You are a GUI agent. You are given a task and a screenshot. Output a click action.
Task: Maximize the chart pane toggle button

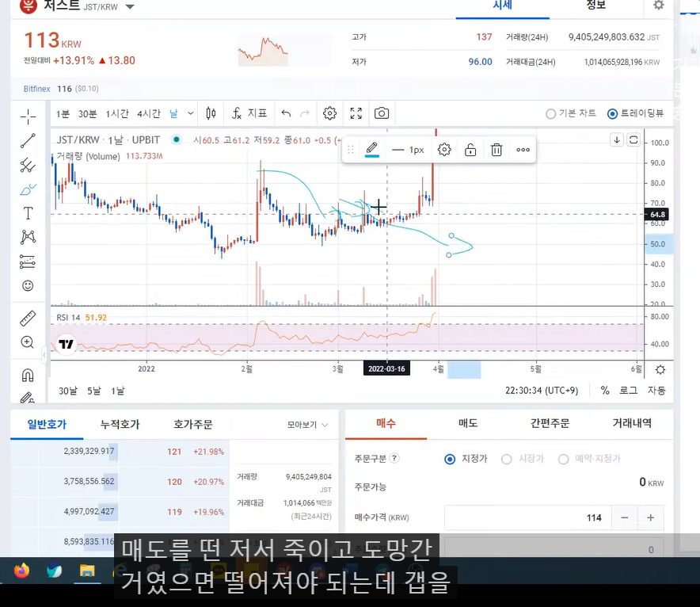633,139
